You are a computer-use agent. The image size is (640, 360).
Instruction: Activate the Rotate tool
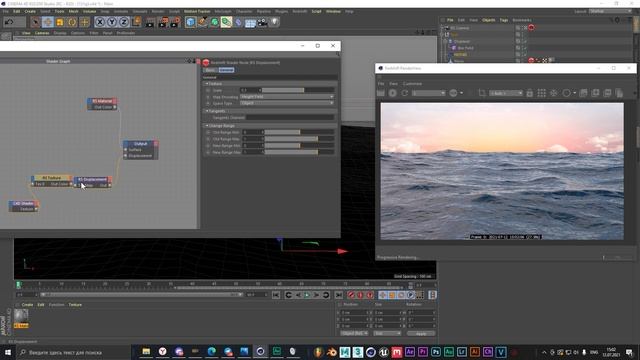coord(72,22)
